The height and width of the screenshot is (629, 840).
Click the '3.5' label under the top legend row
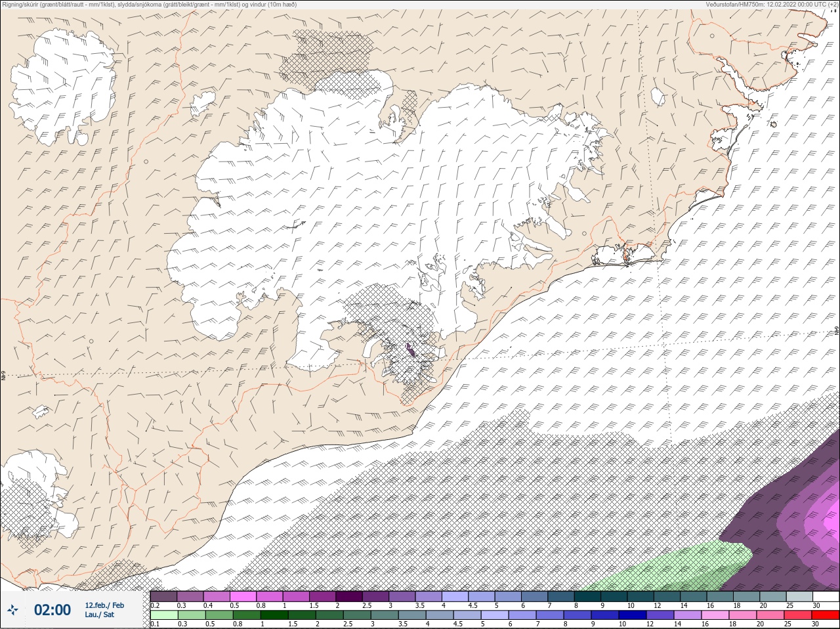pos(420,605)
